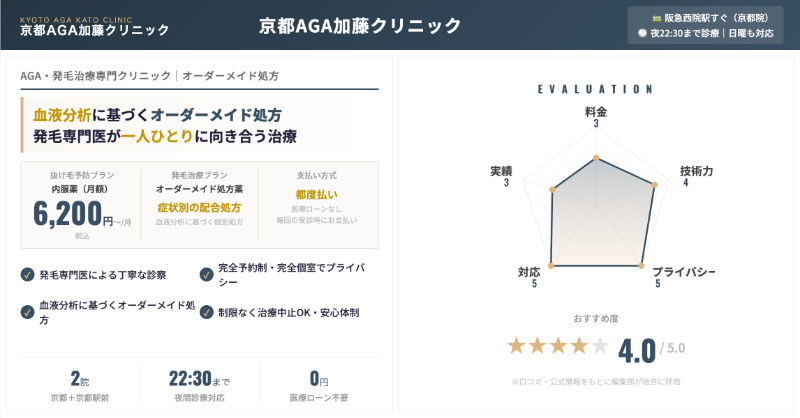Image resolution: width=800 pixels, height=418 pixels.
Task: Click the 対応 radar chart label
Action: 529,272
